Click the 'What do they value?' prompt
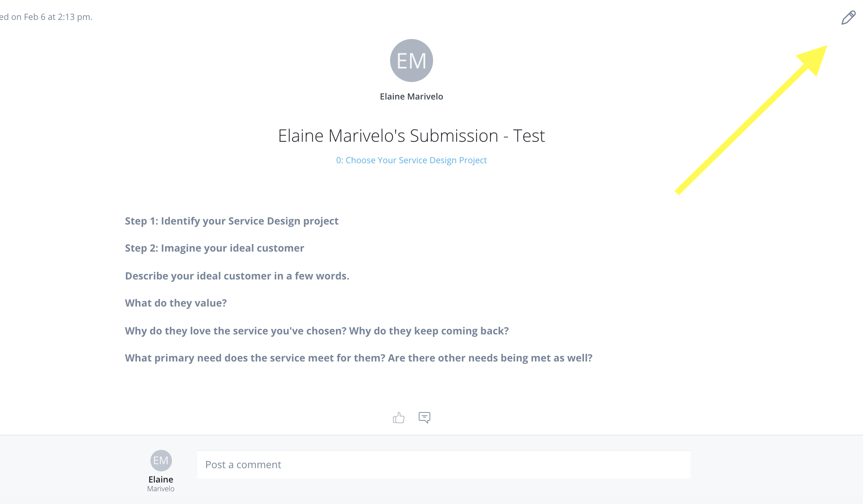 coord(176,303)
